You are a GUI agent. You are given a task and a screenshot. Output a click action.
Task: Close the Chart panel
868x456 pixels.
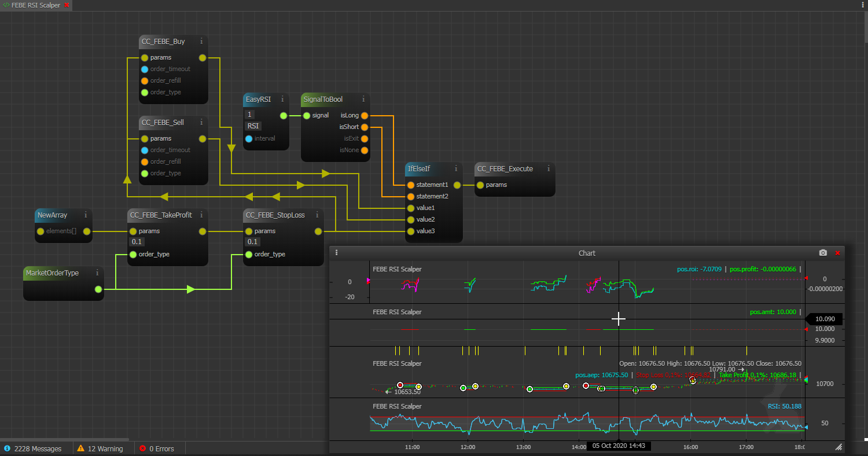[837, 253]
